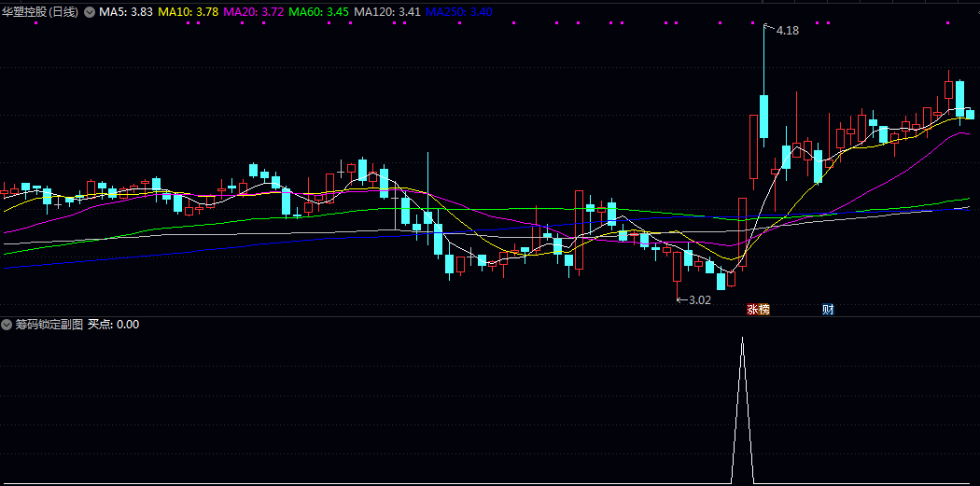Select the magenta MA20: 3.72 label
Viewport: 980px width, 486px height.
pos(254,12)
